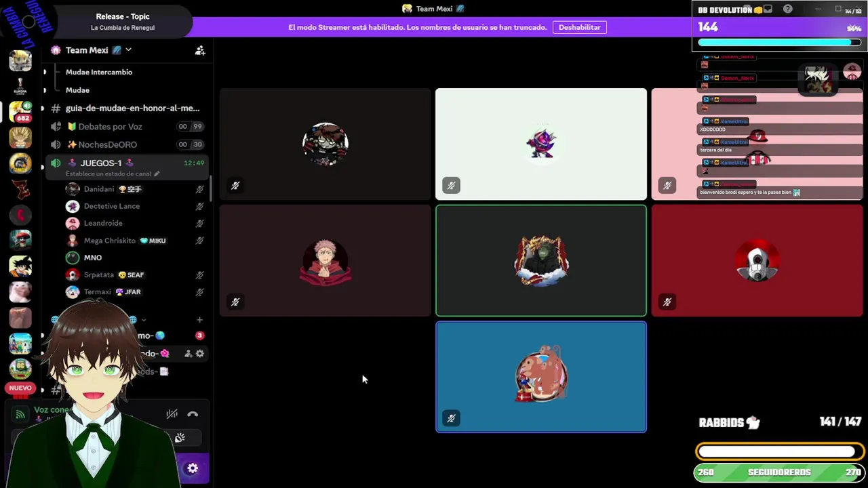This screenshot has height=488, width=868.
Task: Click mute indicator on the red masked tile
Action: (x=667, y=302)
